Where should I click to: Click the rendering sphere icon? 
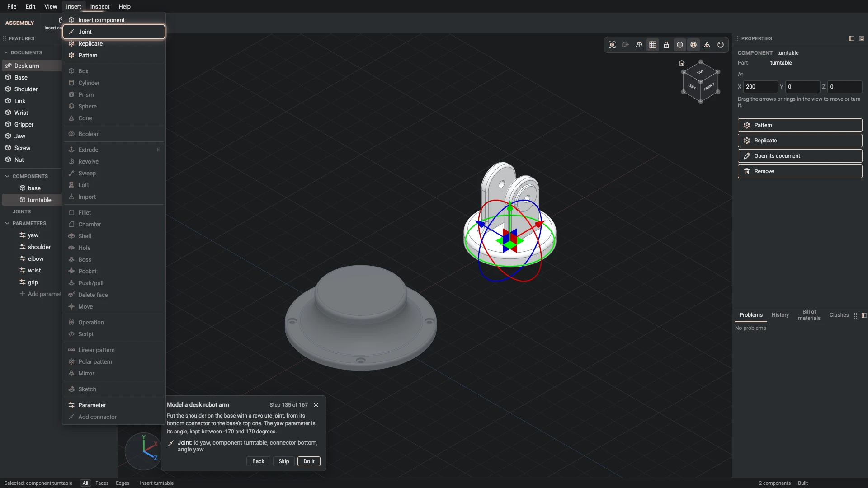(x=721, y=45)
